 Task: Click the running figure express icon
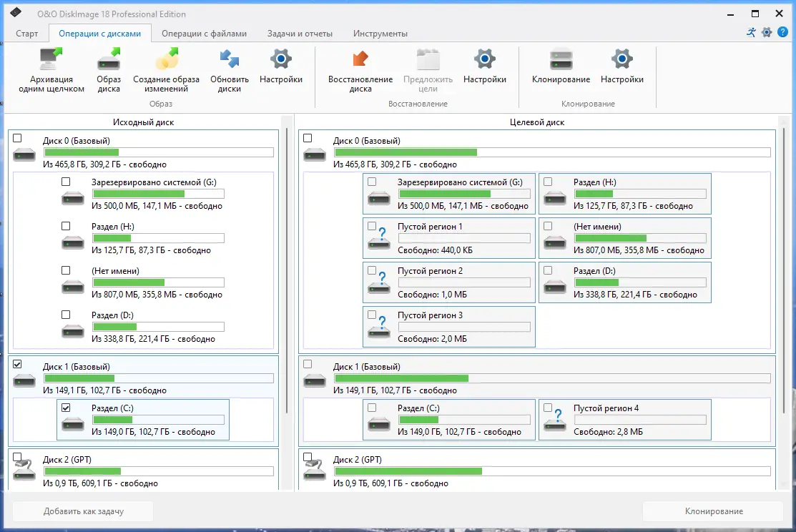752,32
